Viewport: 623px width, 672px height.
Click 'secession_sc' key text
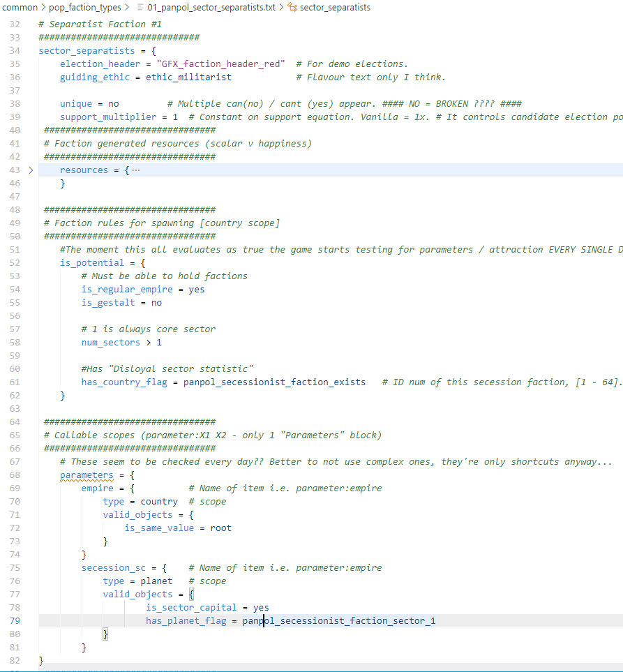pos(114,568)
